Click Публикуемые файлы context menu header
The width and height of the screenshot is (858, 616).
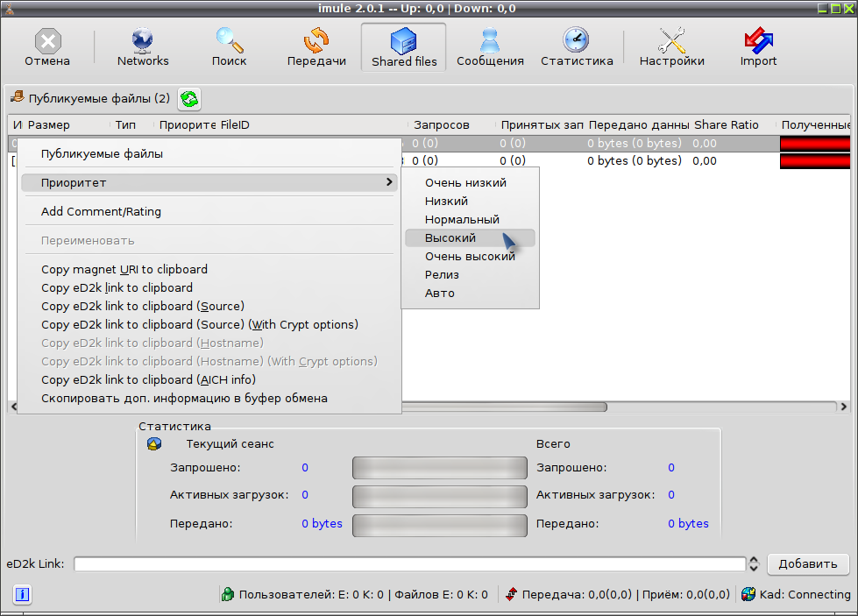coord(209,153)
